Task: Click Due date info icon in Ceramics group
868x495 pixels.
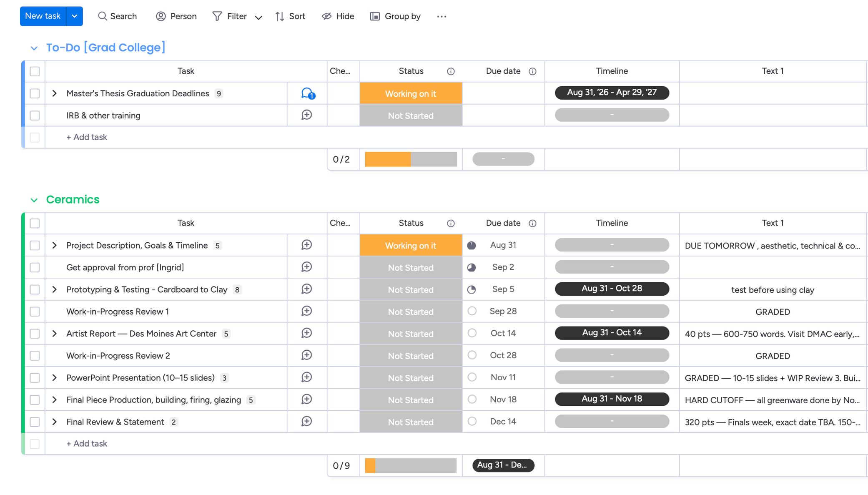Action: (532, 224)
